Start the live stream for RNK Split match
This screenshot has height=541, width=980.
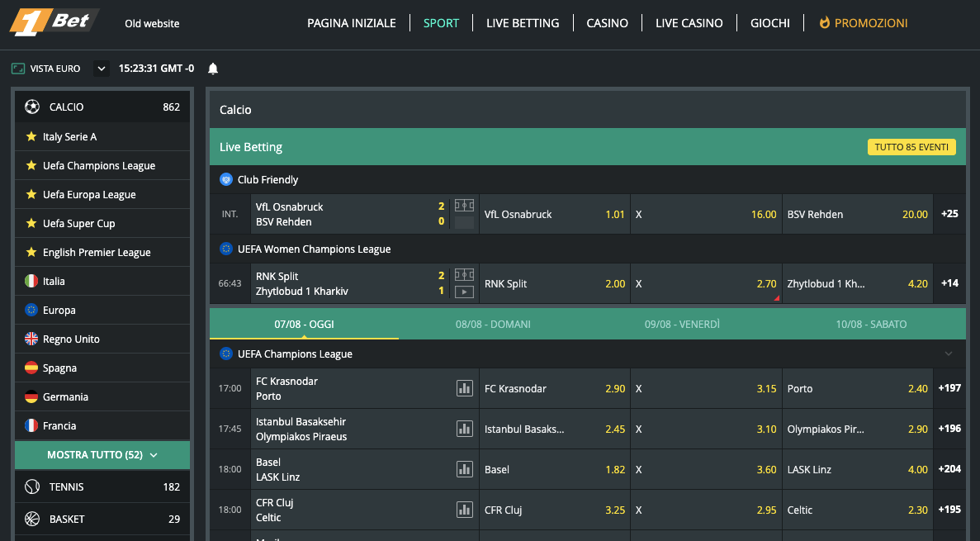(463, 290)
